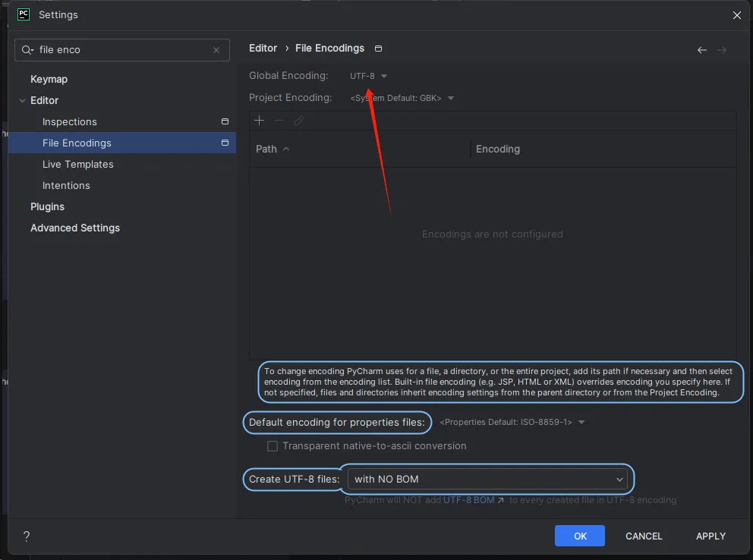Open the properties files default encoding dropdown

coord(512,423)
